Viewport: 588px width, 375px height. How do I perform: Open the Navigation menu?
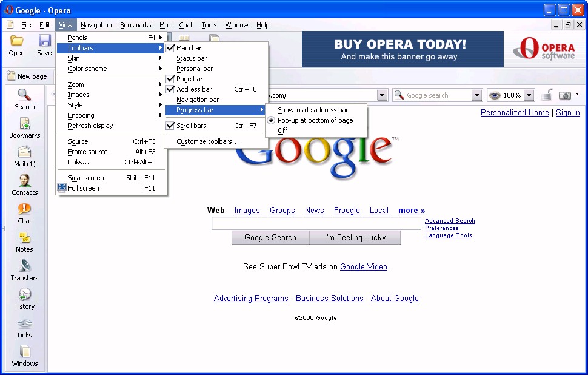[96, 25]
